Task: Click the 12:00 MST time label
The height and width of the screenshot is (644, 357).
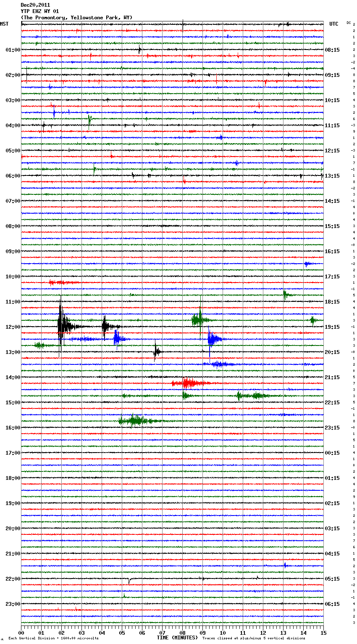Action: 13,327
